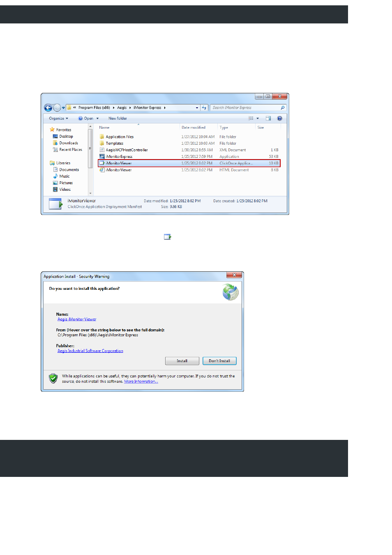Viewport: 392px width, 555px height.
Task: Click the Videos filmstrip icon
Action: pyautogui.click(x=55, y=190)
